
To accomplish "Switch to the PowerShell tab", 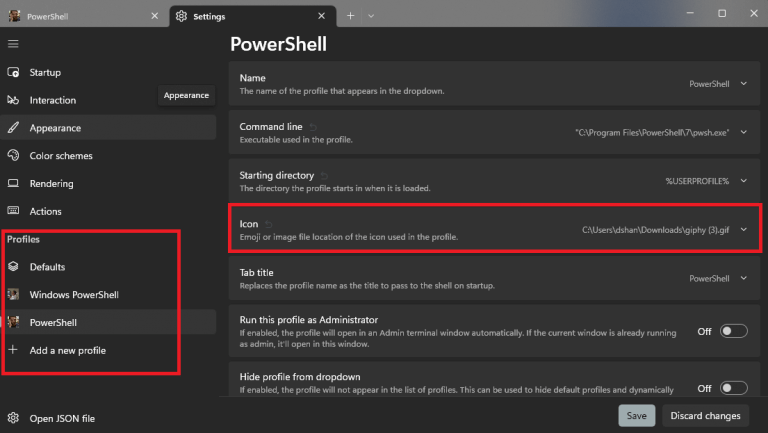I will point(84,16).
